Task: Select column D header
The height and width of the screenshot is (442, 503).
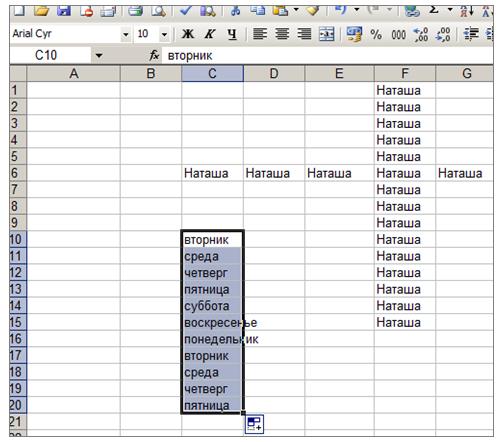Action: pos(274,74)
